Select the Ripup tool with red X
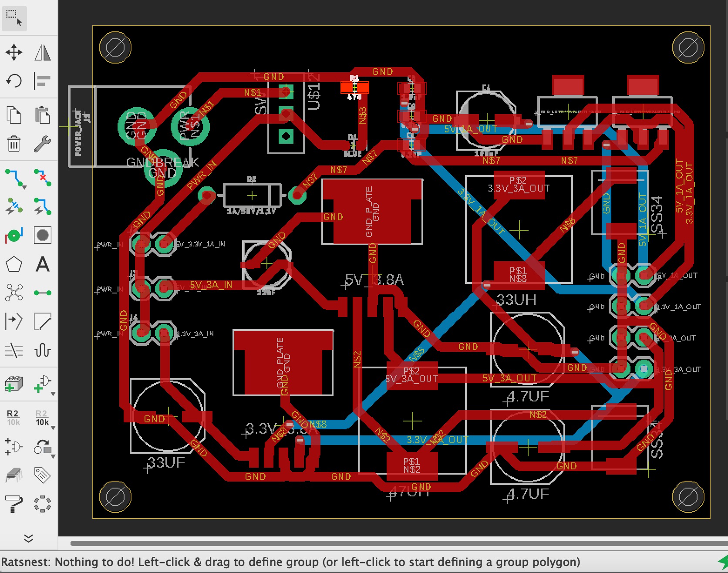Viewport: 728px width, 573px height. point(42,178)
